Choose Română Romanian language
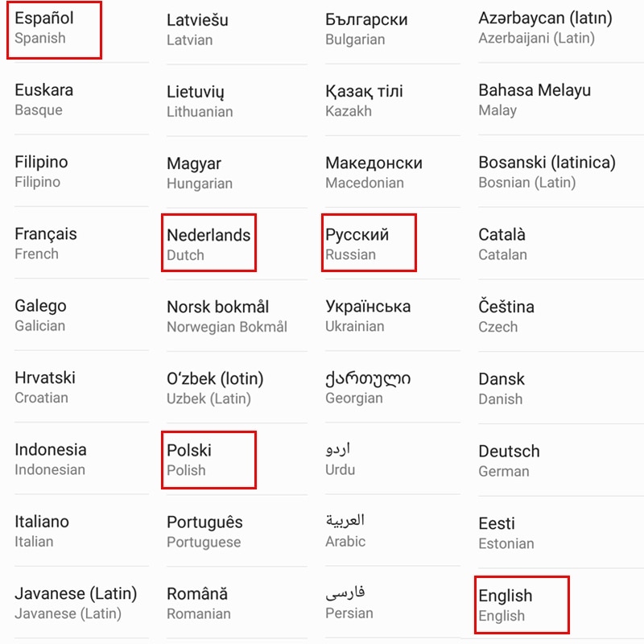Image resolution: width=644 pixels, height=644 pixels. click(237, 603)
